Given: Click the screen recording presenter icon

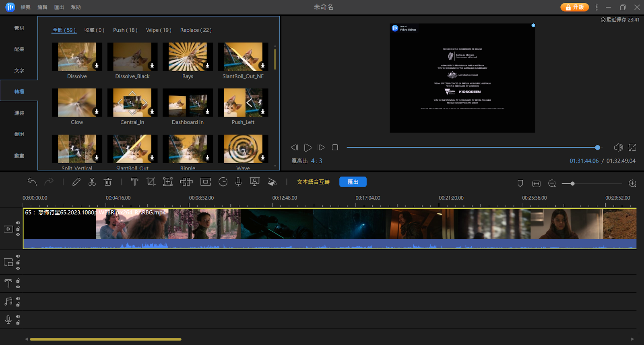Looking at the screenshot, I should click(254, 182).
